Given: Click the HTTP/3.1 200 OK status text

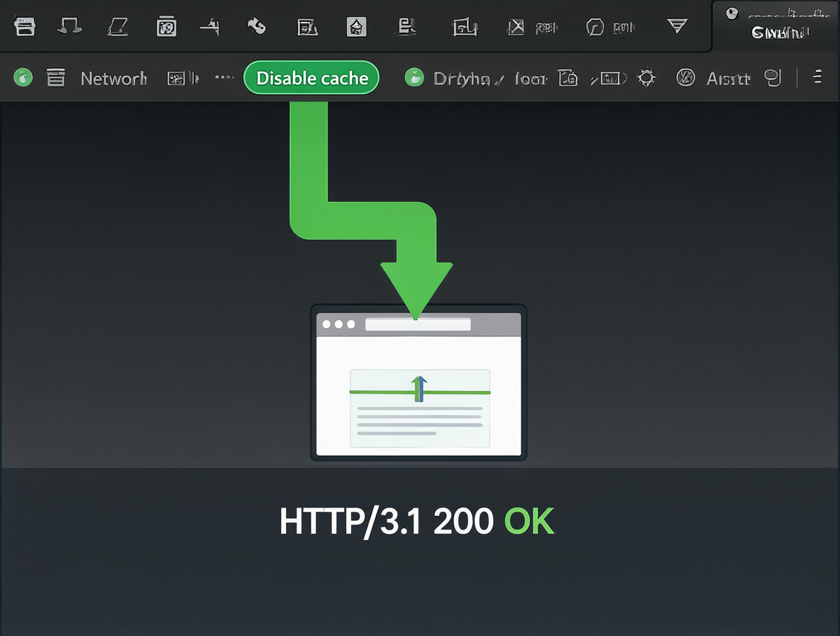Looking at the screenshot, I should [x=416, y=521].
